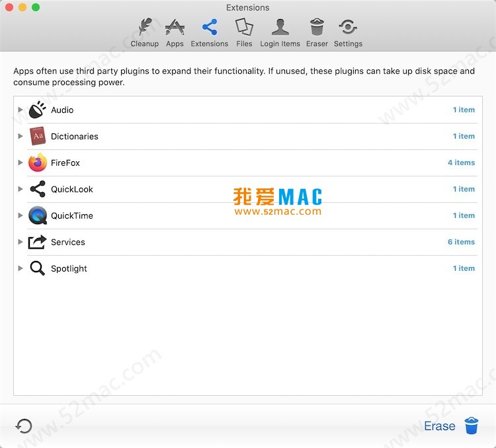
Task: Expand the FireFox category
Action: pos(21,163)
